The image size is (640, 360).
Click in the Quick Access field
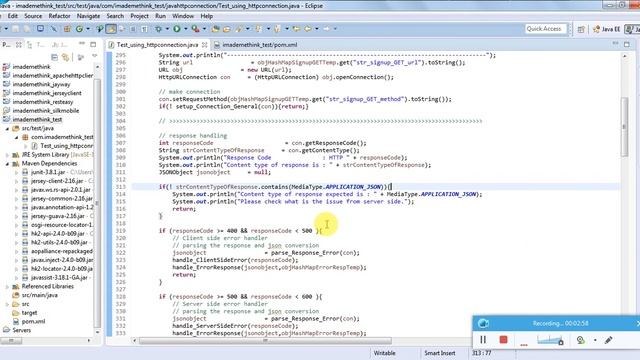tap(546, 29)
